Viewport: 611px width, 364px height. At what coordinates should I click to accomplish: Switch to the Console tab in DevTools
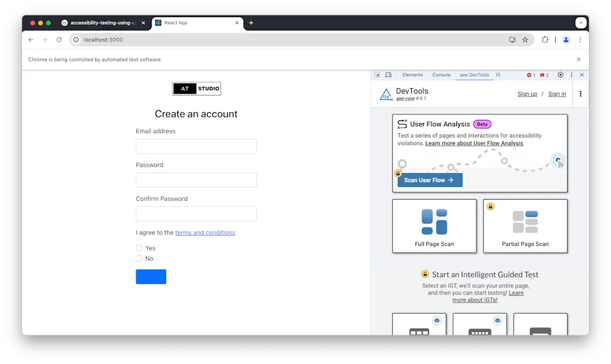(x=441, y=75)
